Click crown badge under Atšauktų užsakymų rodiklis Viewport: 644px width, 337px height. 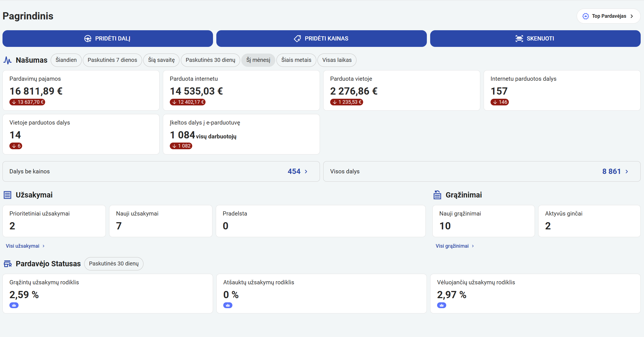click(x=228, y=305)
